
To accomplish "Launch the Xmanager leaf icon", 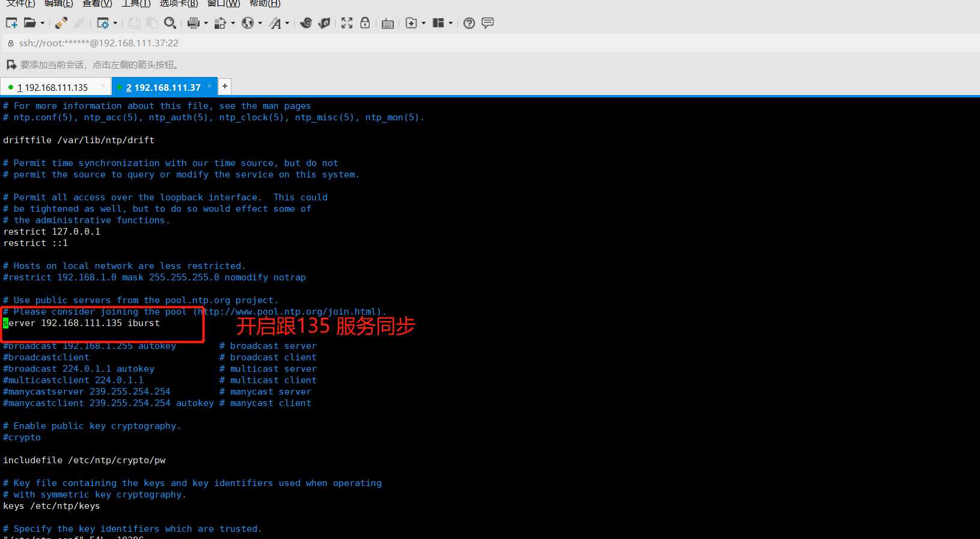I will click(x=324, y=23).
